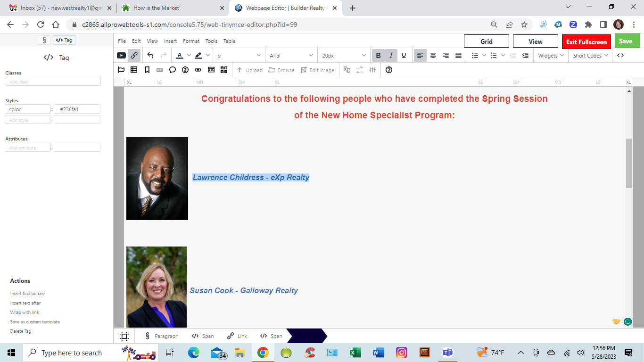Click the section sign (§) tab in left panel
644x362 pixels.
[44, 40]
